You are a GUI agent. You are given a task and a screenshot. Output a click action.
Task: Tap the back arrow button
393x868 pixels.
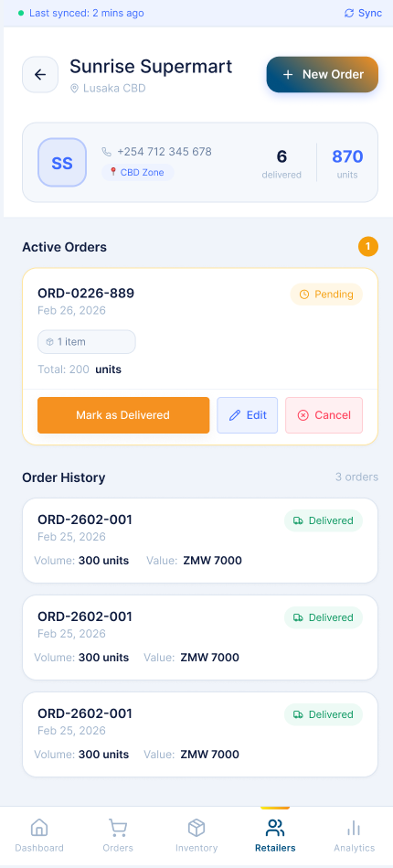pyautogui.click(x=40, y=75)
